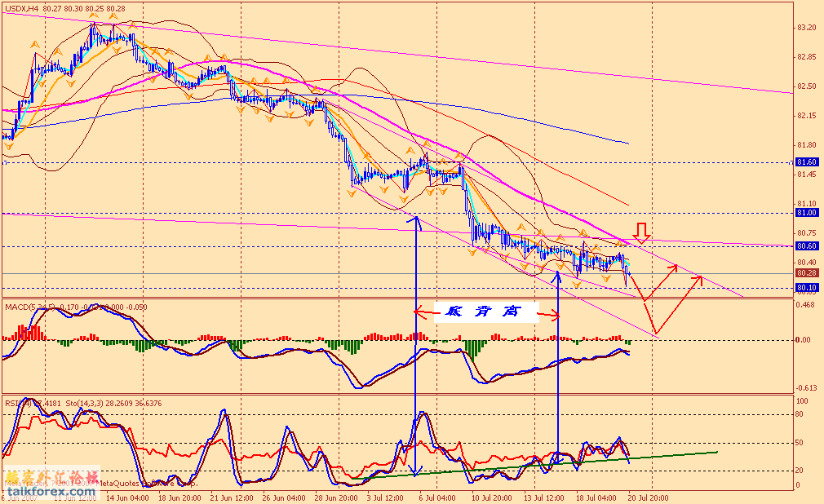Click the 80.40 price axis label
The image size is (824, 504).
click(x=807, y=263)
